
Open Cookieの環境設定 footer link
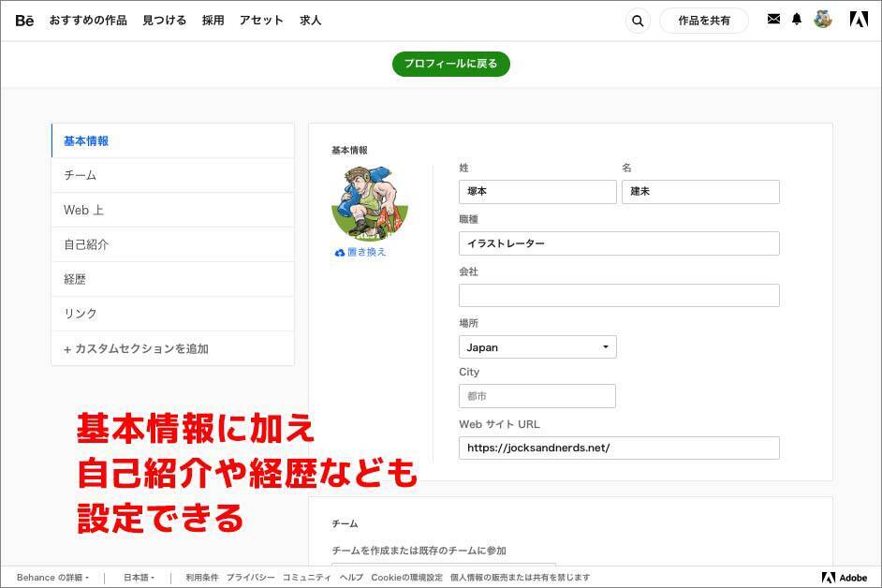406,578
